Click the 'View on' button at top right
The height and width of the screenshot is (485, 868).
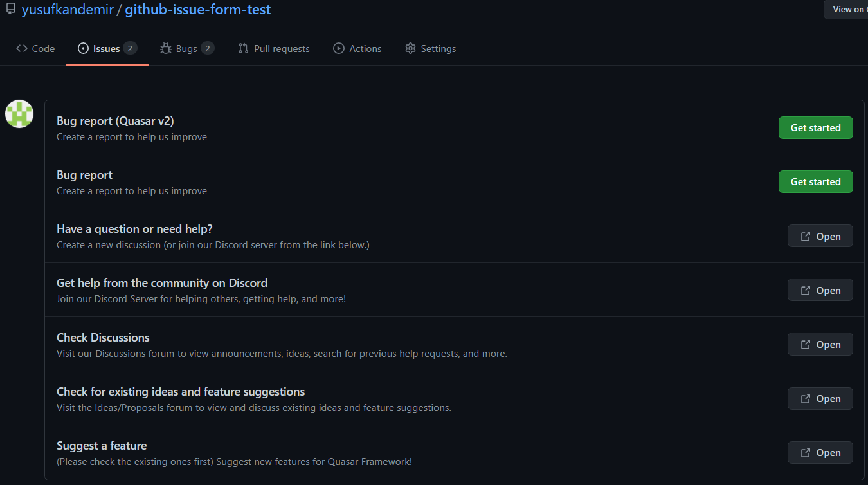coord(847,10)
